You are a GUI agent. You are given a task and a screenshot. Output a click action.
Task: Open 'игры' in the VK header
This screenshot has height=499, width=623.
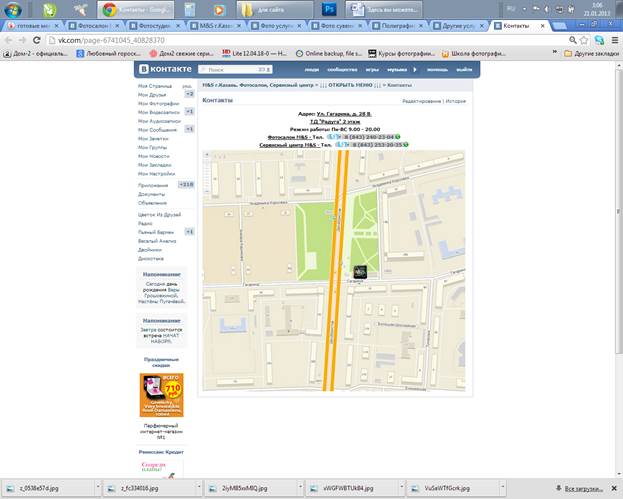coord(372,70)
